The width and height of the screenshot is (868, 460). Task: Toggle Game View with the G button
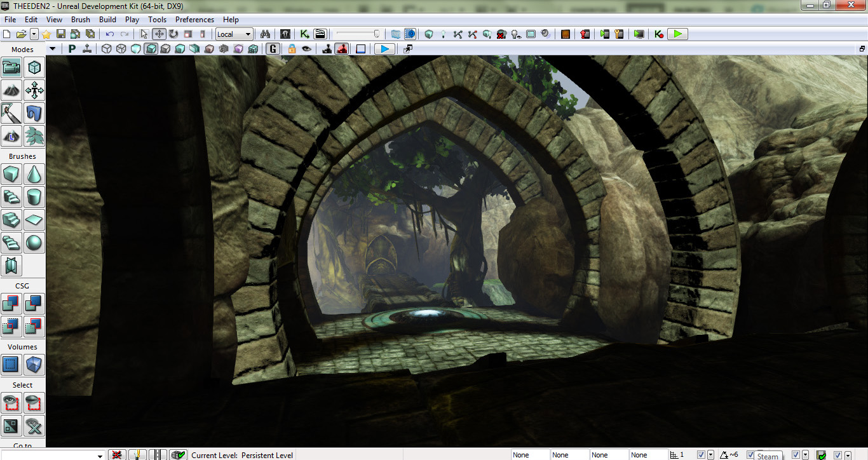click(x=273, y=49)
